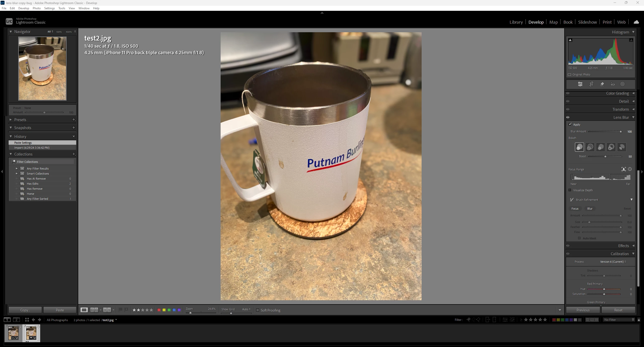Enable Soft Proofing checkbox

tap(258, 310)
